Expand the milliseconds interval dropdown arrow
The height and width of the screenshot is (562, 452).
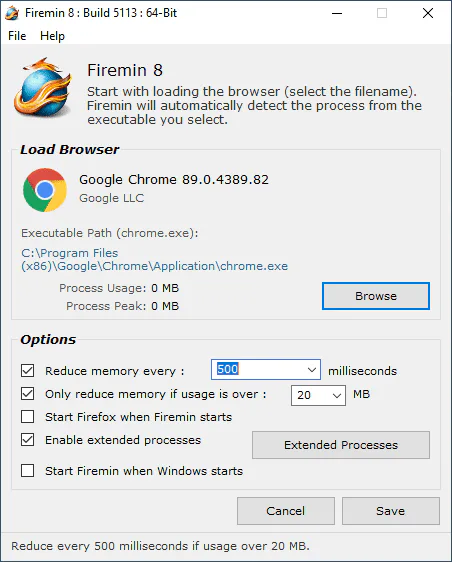(x=312, y=370)
